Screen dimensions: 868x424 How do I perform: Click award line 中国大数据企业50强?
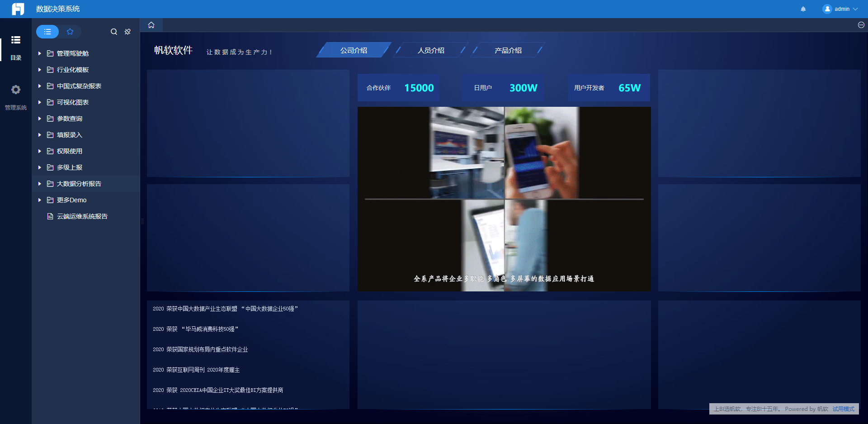click(x=225, y=309)
